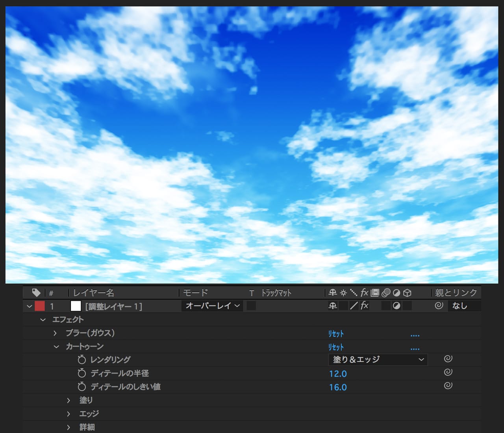The width and height of the screenshot is (504, 433).
Task: Toggle the quality slash switch on layer 1
Action: pos(354,305)
